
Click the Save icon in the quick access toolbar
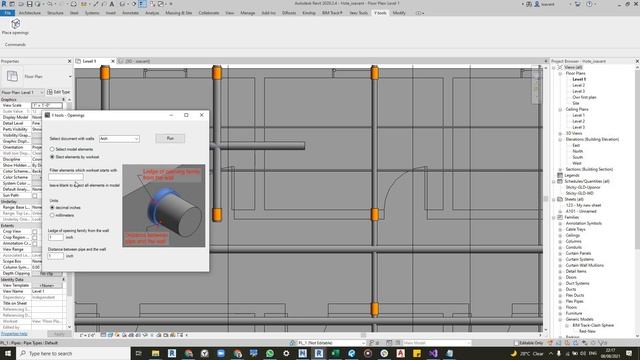29,4
